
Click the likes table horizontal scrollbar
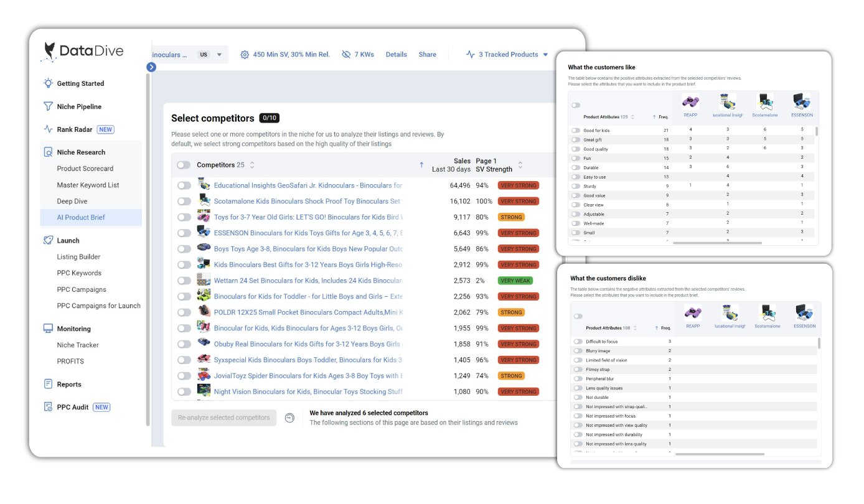point(718,243)
